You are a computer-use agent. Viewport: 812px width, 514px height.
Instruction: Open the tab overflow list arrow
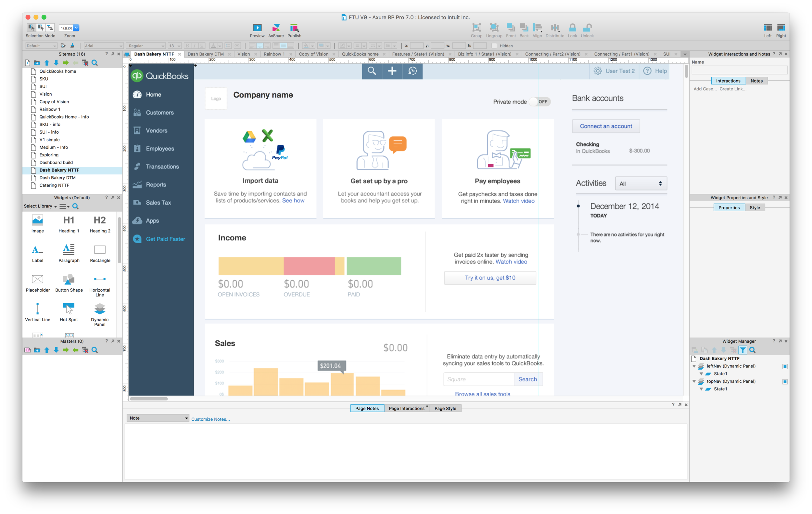click(685, 54)
